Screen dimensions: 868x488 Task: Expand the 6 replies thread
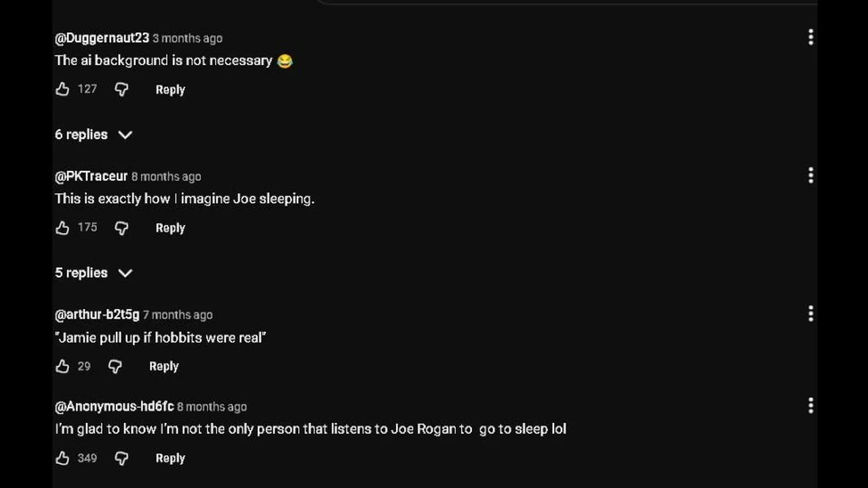point(93,134)
